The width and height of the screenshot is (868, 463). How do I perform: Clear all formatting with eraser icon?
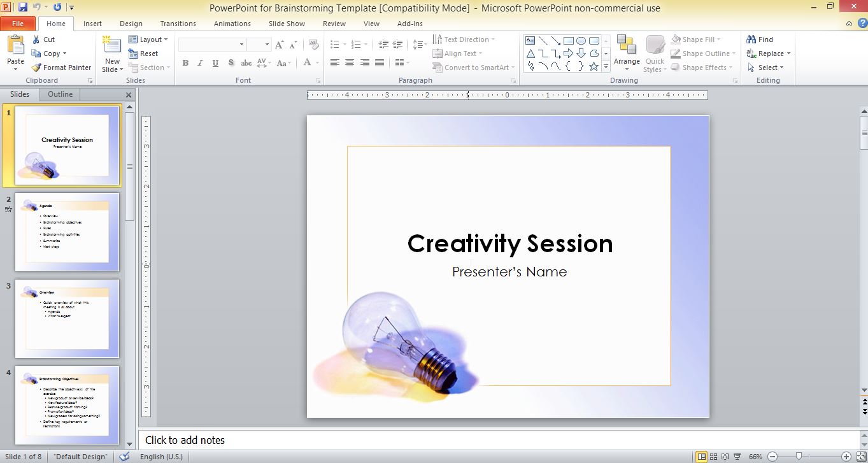click(x=313, y=45)
